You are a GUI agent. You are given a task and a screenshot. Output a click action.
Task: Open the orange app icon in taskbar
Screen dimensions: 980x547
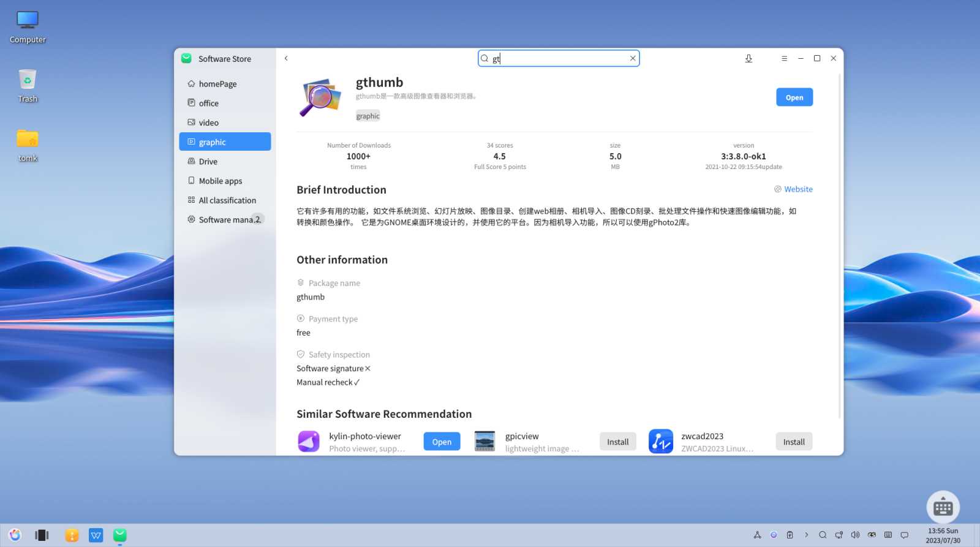pos(72,535)
